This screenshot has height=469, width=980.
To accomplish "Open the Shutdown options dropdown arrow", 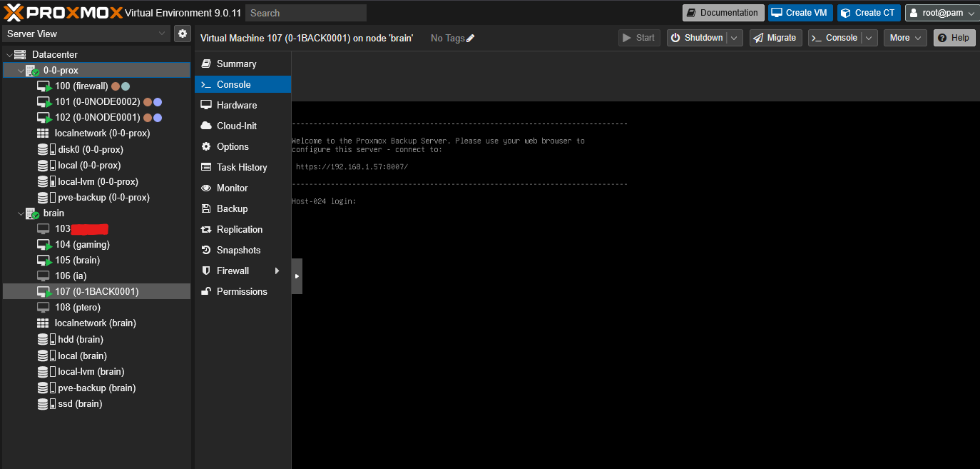I will (735, 38).
